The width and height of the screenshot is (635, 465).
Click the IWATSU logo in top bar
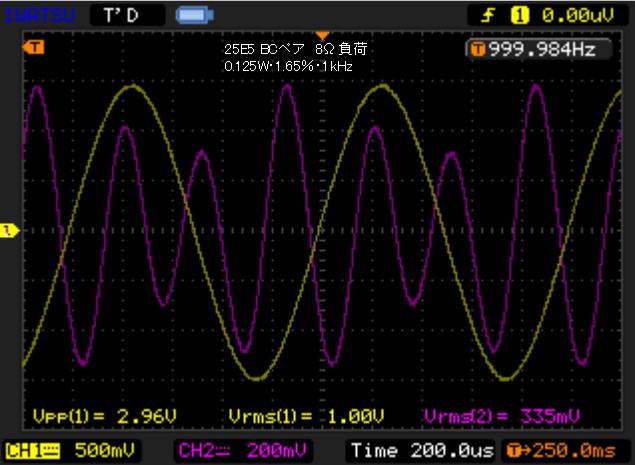pyautogui.click(x=38, y=15)
